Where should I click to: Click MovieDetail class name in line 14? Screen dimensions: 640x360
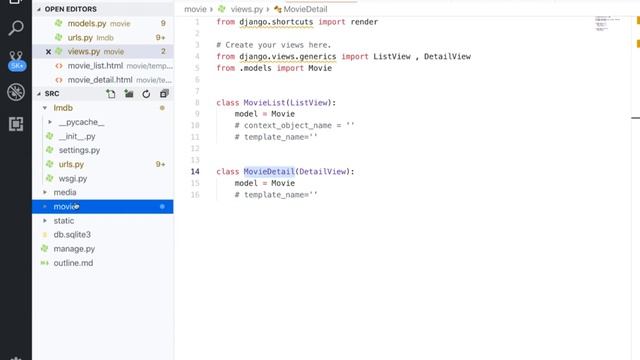(269, 171)
